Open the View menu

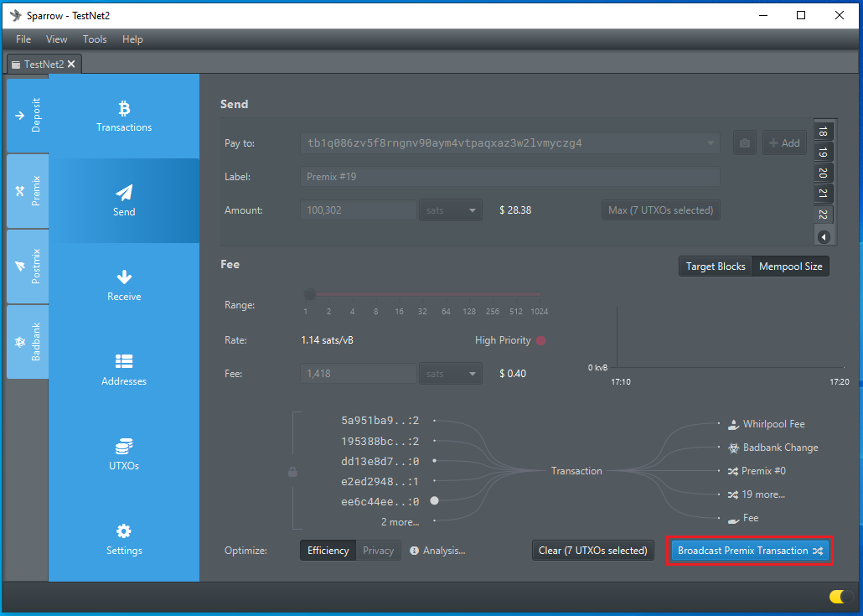click(x=57, y=39)
